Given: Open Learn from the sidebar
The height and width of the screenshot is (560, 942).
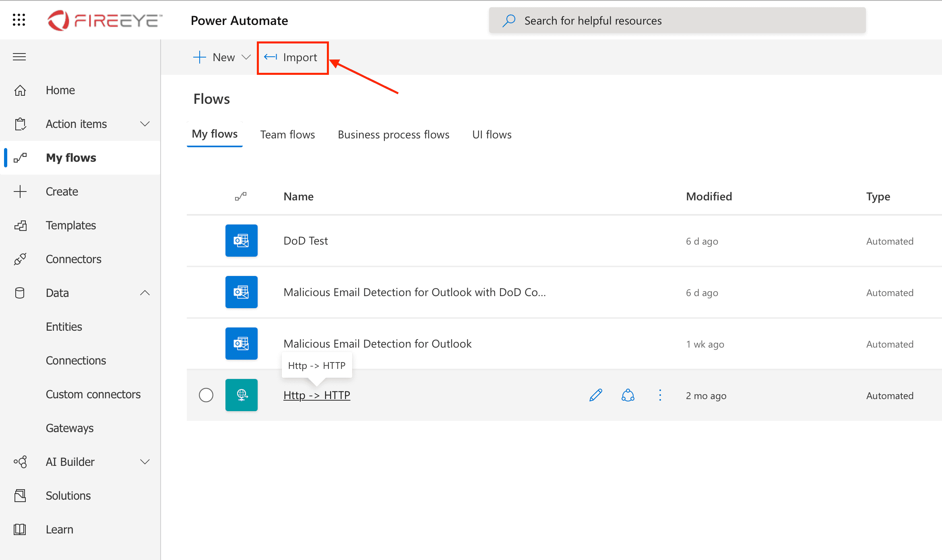Looking at the screenshot, I should [59, 529].
